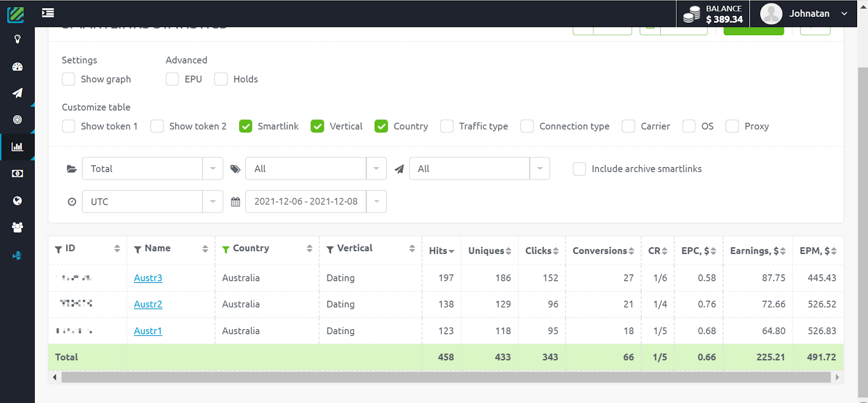
Task: Enable the Holds checkbox
Action: (x=221, y=79)
